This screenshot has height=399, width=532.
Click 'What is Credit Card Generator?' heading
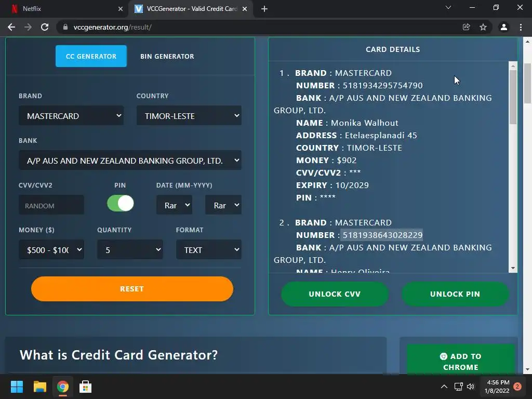point(119,355)
